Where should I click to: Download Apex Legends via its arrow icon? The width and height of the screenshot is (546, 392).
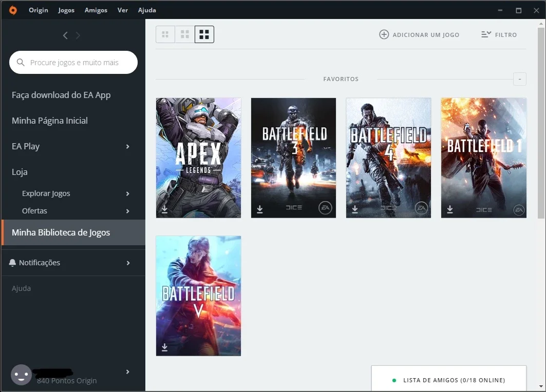165,209
